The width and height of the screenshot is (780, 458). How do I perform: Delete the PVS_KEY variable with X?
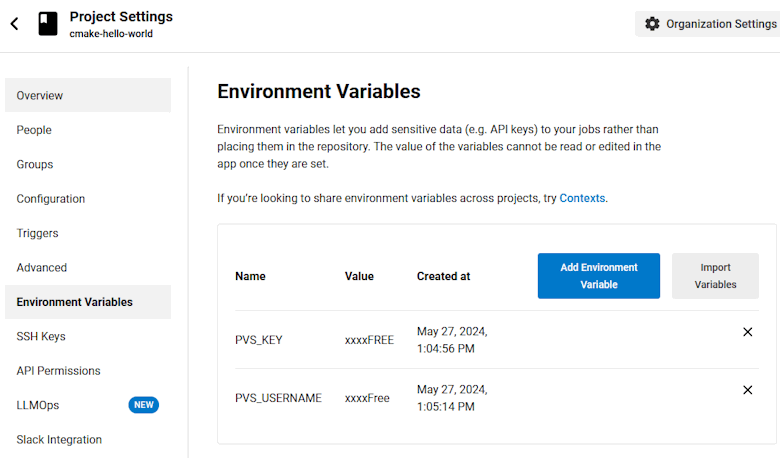747,332
